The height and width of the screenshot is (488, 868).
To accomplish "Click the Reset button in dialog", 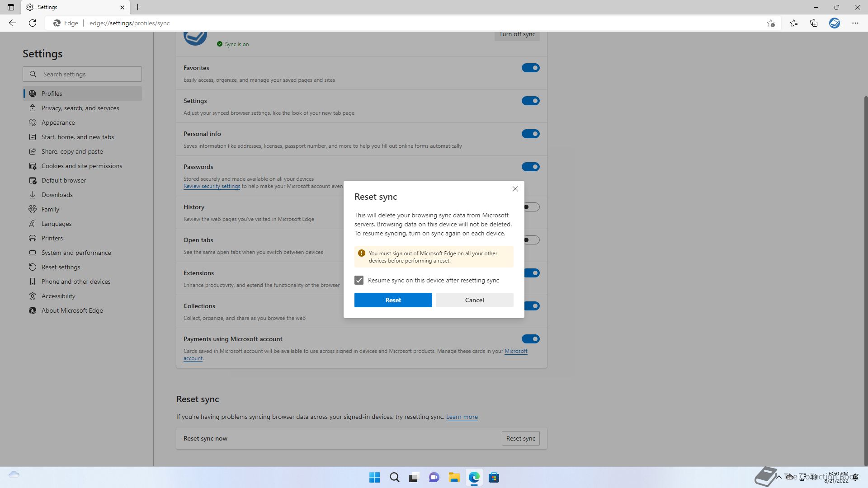I will point(393,300).
